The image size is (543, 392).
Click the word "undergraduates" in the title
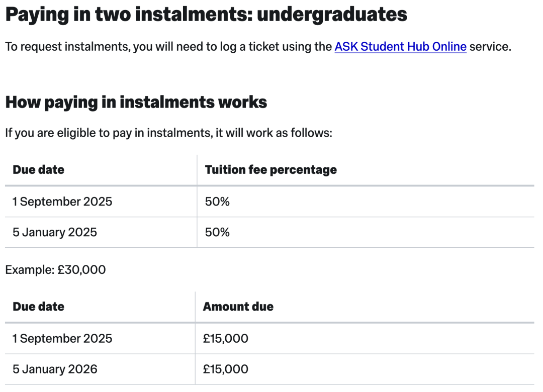332,15
